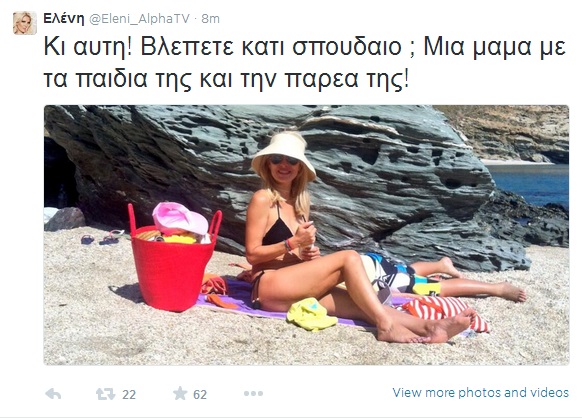Click the favorite count 62

pyautogui.click(x=200, y=394)
